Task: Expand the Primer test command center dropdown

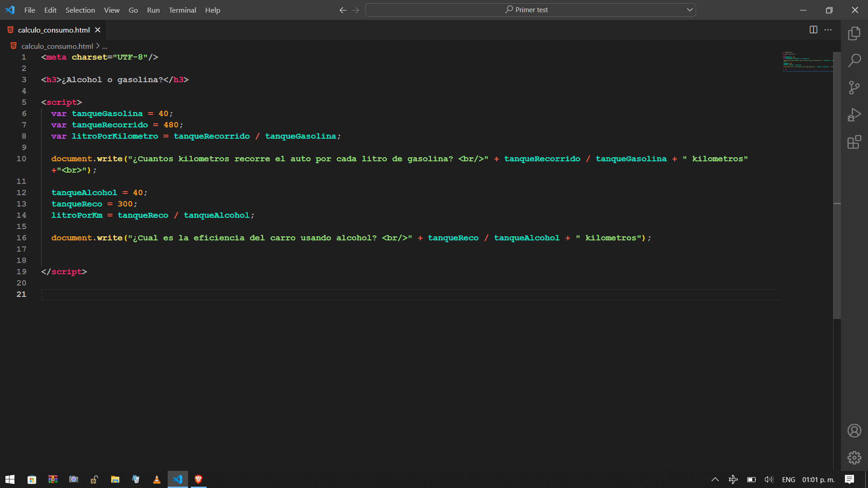Action: coord(689,9)
